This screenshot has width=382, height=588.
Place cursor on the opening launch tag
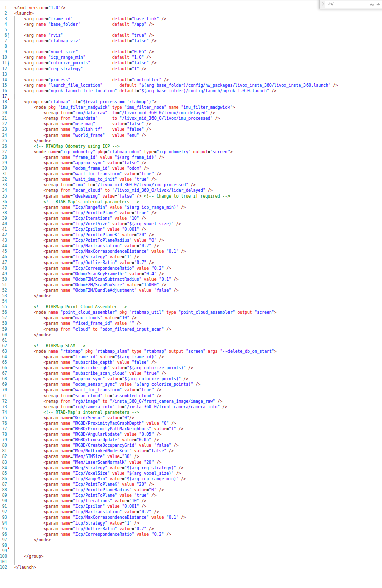[23, 13]
